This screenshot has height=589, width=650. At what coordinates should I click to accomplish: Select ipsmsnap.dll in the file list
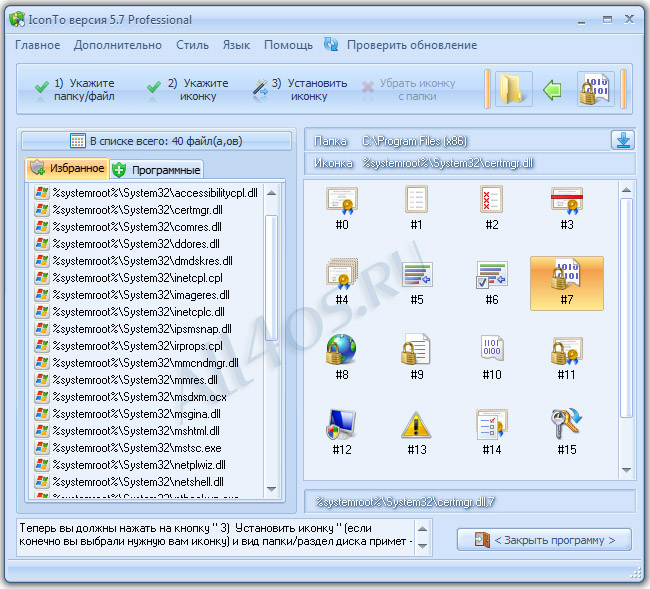pyautogui.click(x=133, y=329)
